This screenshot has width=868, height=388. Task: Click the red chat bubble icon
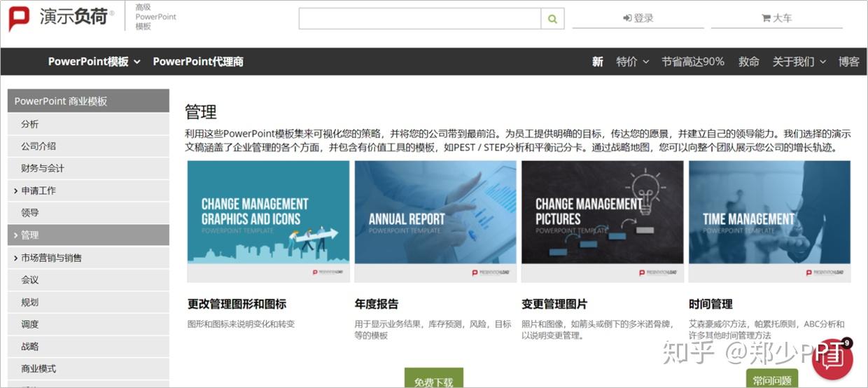pos(832,359)
